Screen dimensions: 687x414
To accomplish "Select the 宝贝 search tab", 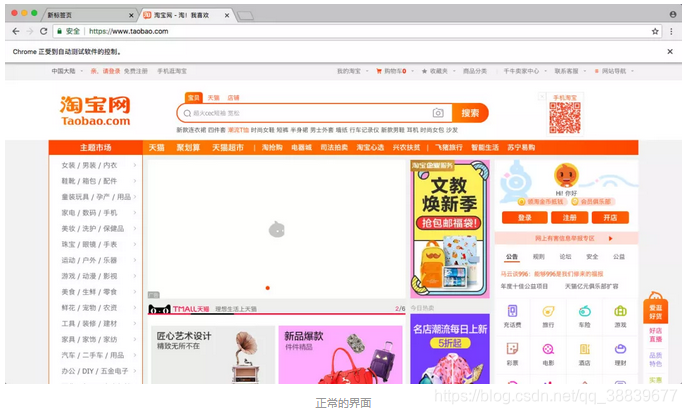I will [x=193, y=98].
